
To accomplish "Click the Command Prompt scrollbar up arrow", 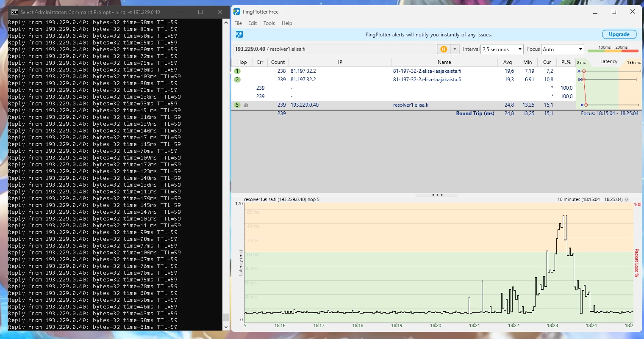I will click(x=226, y=22).
